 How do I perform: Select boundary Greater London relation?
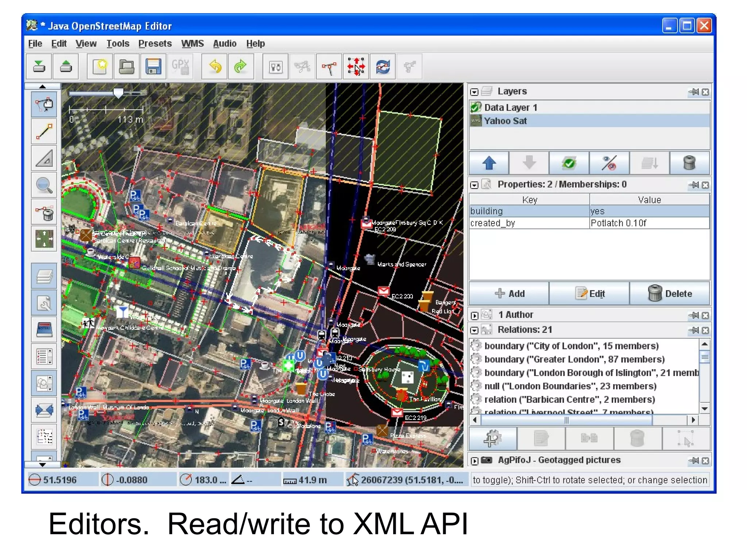[584, 359]
